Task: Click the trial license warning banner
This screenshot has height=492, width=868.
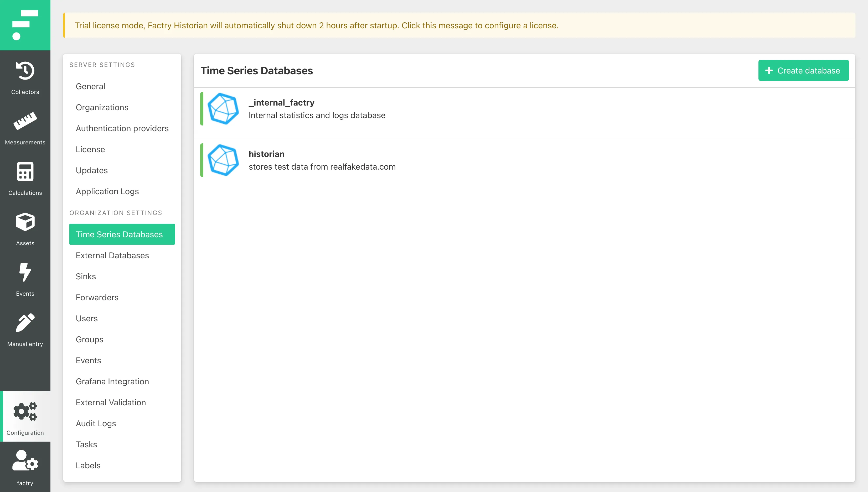Action: (x=459, y=25)
